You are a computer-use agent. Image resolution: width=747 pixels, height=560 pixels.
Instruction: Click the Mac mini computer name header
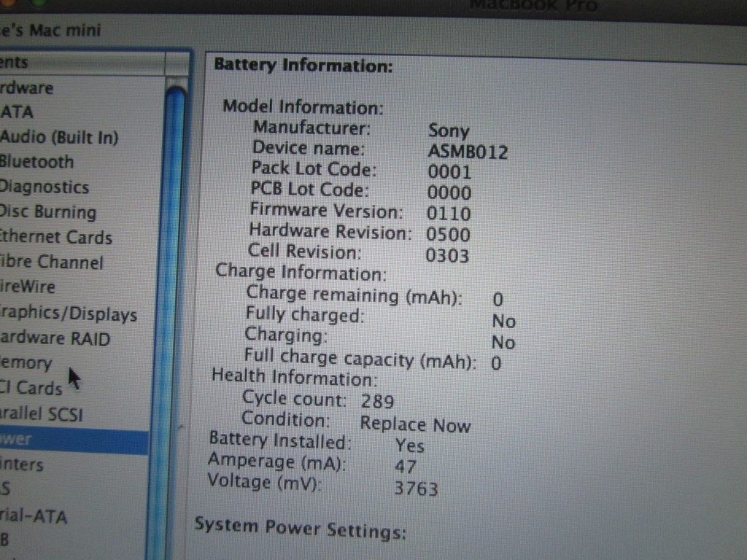click(x=50, y=31)
